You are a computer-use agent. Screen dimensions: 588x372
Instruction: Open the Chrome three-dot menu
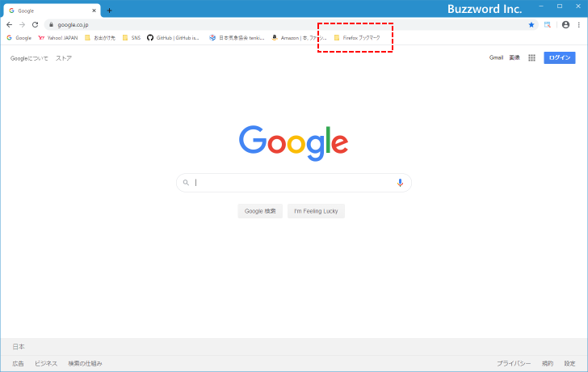579,25
